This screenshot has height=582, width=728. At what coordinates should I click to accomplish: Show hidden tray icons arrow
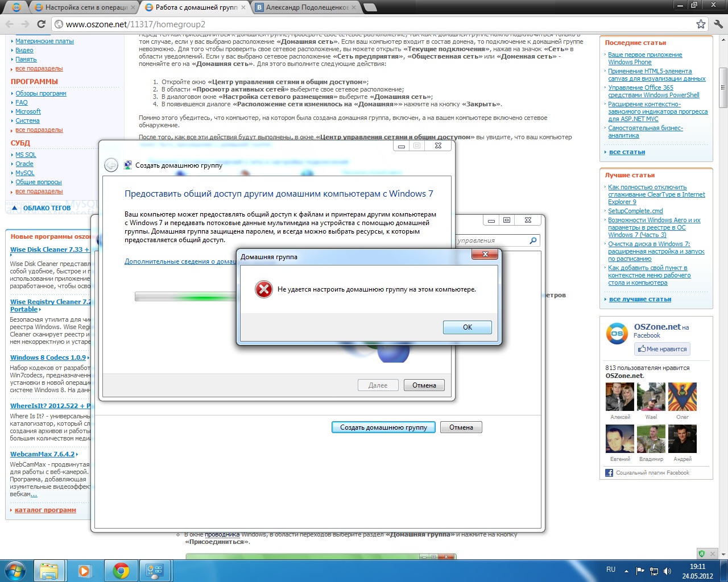pos(626,571)
